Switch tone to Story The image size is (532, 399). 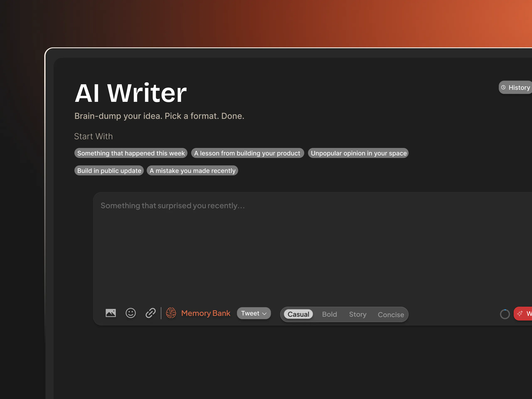tap(358, 314)
